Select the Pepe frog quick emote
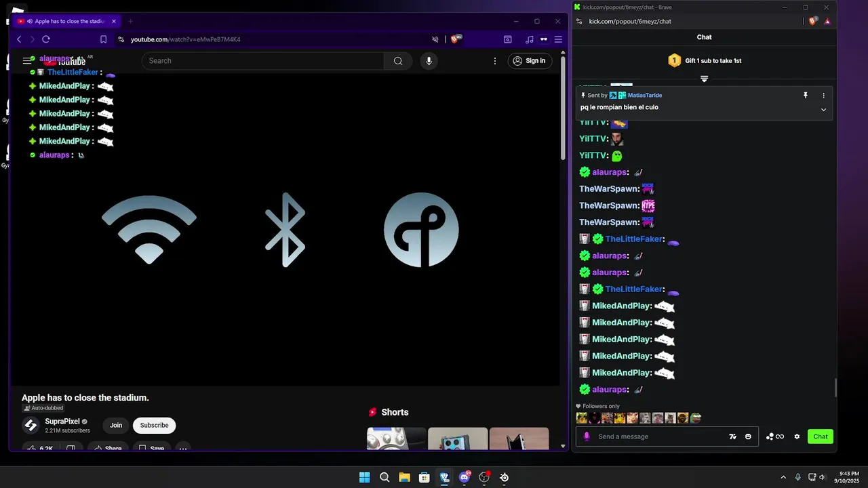Image resolution: width=868 pixels, height=488 pixels. coord(695,418)
